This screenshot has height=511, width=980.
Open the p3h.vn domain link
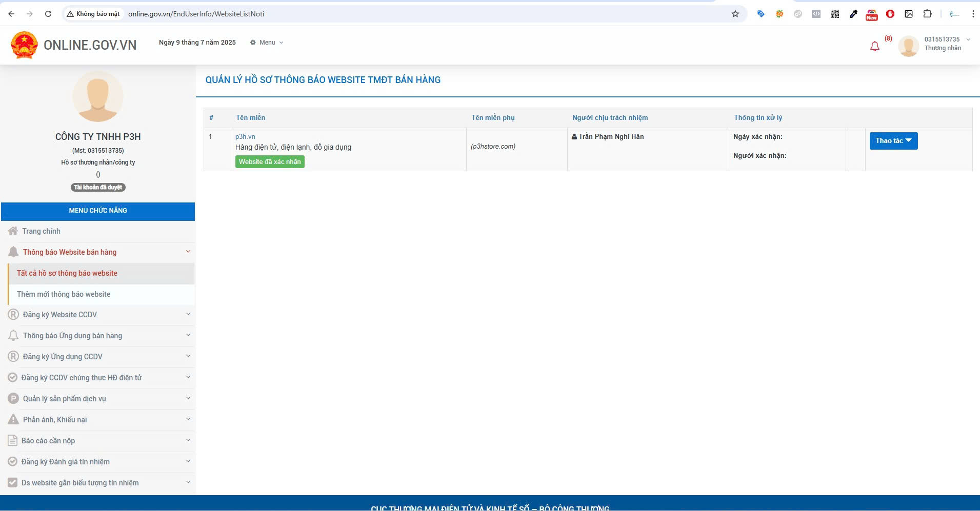[x=245, y=136]
